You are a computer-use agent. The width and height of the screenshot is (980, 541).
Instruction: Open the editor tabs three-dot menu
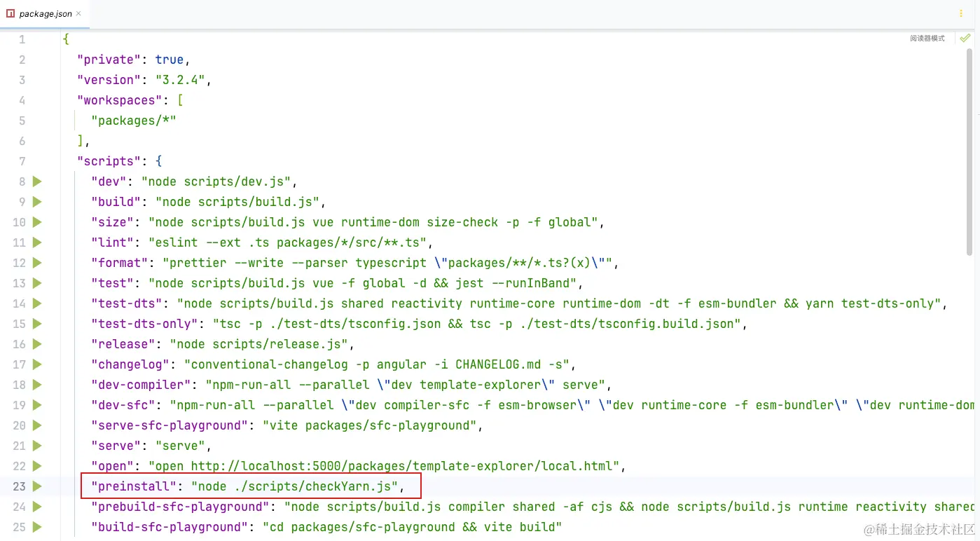[x=961, y=13]
